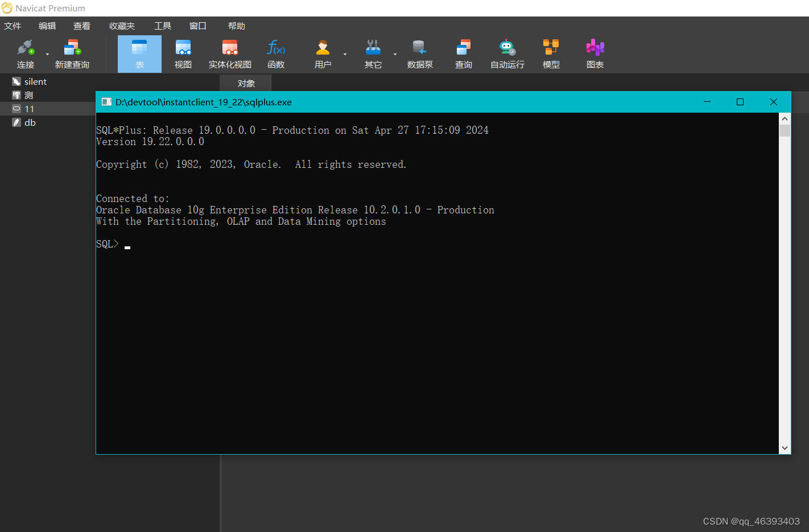Open the 编辑 menu
The width and height of the screenshot is (809, 532).
[47, 26]
